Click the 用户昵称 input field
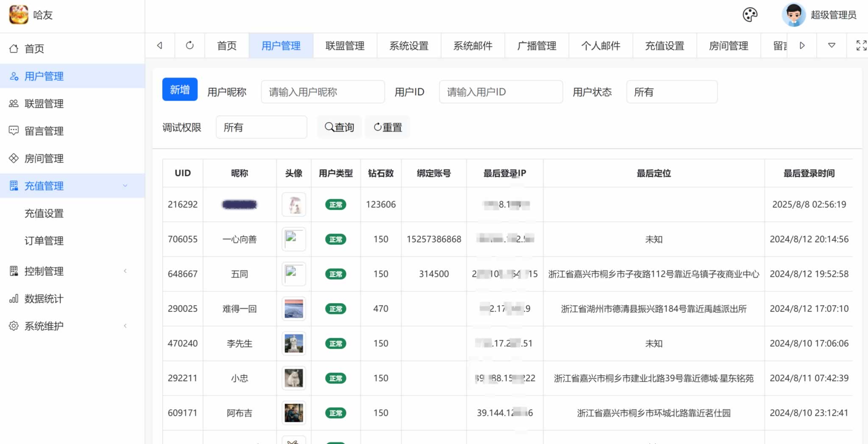The width and height of the screenshot is (868, 444). (x=323, y=92)
